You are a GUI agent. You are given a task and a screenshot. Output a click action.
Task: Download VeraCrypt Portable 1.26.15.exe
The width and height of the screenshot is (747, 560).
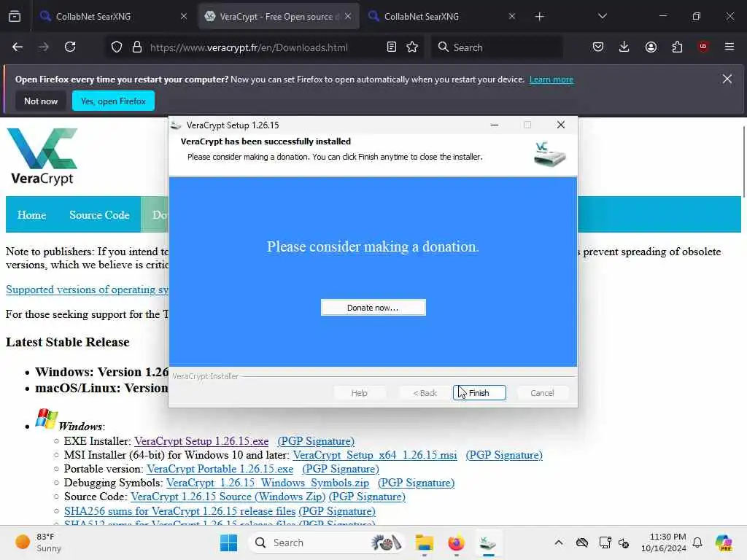point(220,469)
